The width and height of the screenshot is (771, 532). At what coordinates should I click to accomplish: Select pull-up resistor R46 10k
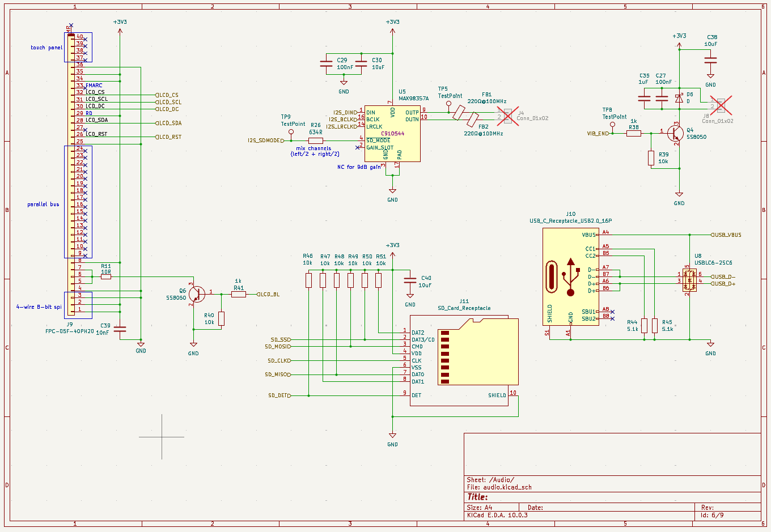[308, 280]
